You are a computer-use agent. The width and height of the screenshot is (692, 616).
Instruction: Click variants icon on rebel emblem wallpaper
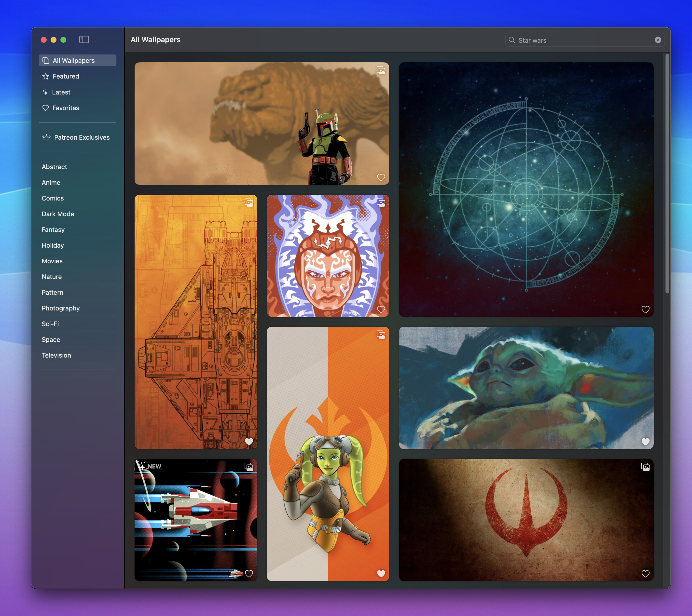tap(645, 467)
